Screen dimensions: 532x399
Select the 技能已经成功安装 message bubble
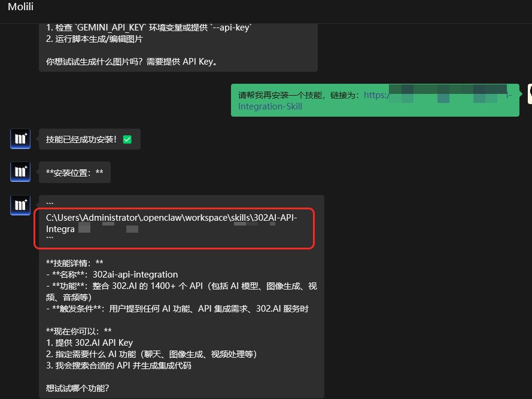click(x=89, y=139)
